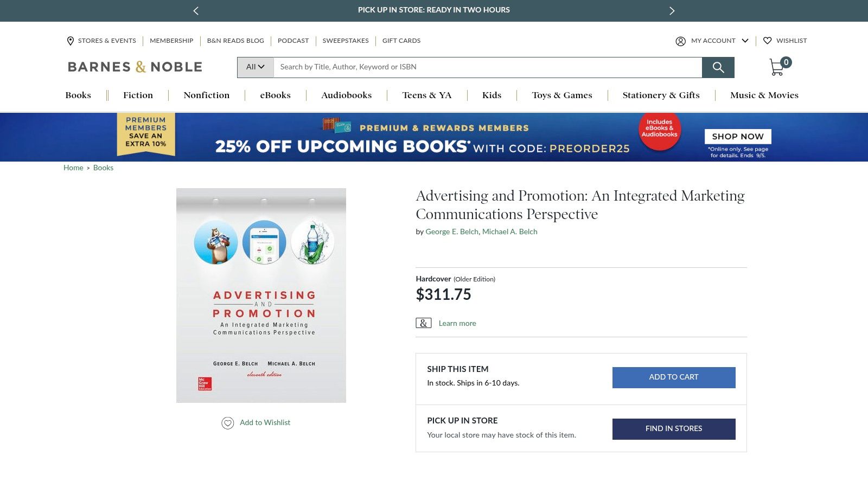Open author George E. Belch link
868x488 pixels.
pos(451,232)
